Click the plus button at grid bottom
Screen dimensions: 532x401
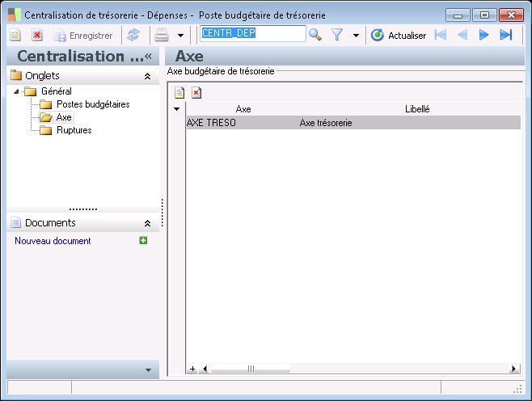(x=192, y=369)
